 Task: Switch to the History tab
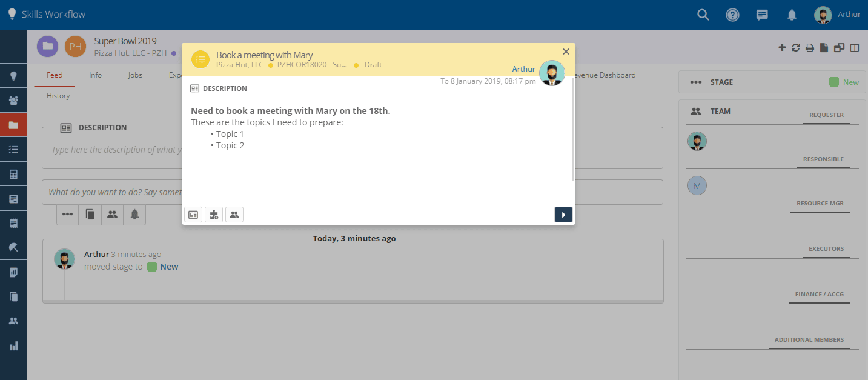point(58,96)
